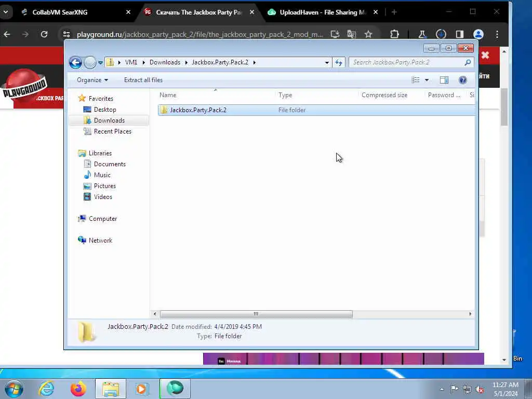Open the browser three-dot menu
The width and height of the screenshot is (532, 399).
click(x=497, y=34)
